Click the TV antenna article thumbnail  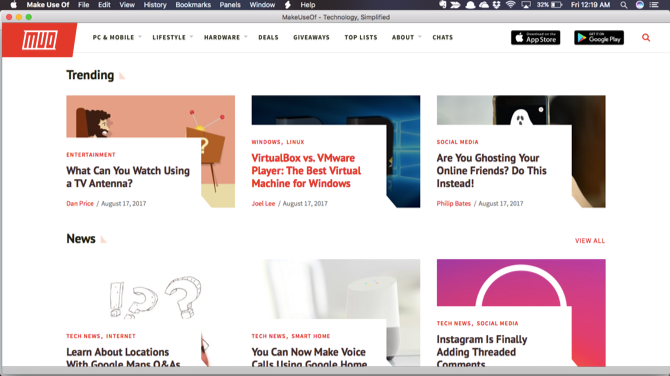click(150, 116)
